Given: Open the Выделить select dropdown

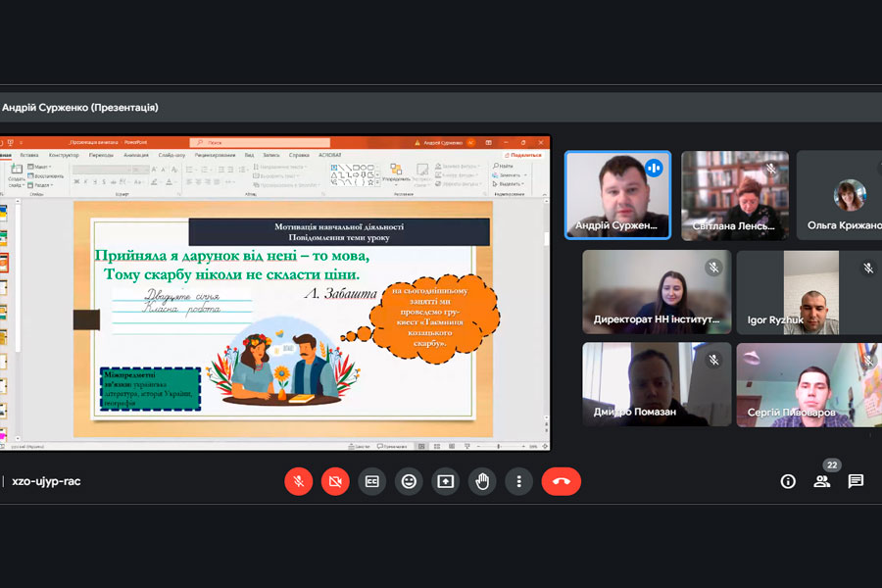Looking at the screenshot, I should pyautogui.click(x=508, y=184).
